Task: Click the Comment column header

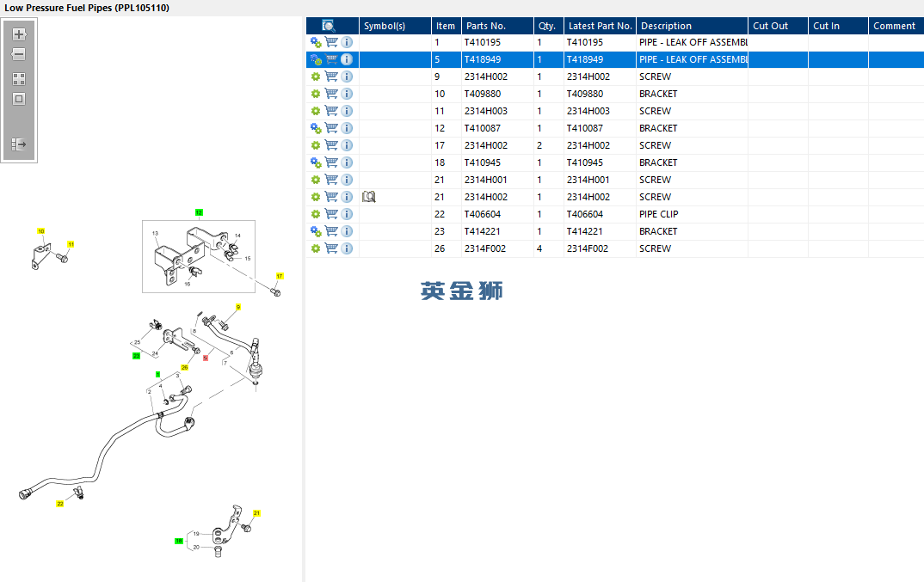Action: 896,26
